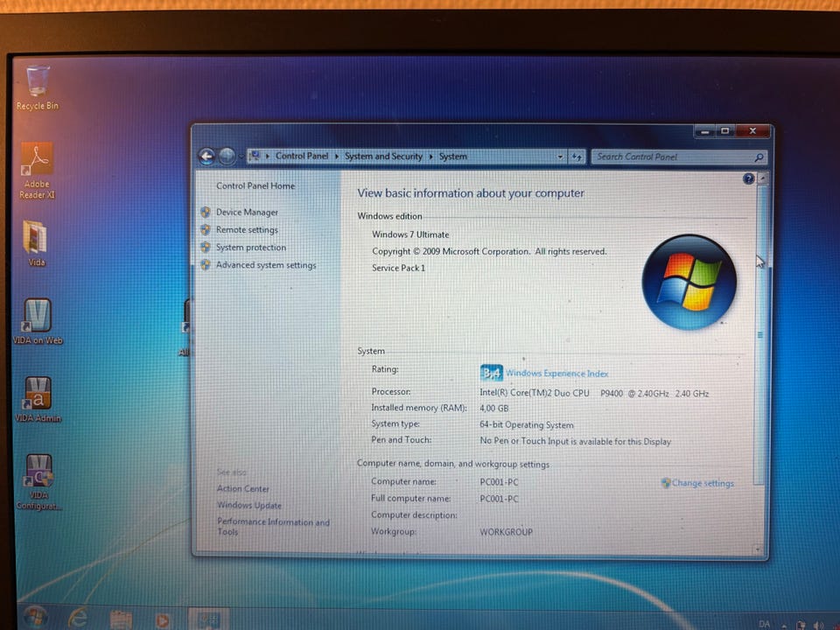The height and width of the screenshot is (630, 840).
Task: Open Windows Media Player from taskbar
Action: pyautogui.click(x=163, y=620)
